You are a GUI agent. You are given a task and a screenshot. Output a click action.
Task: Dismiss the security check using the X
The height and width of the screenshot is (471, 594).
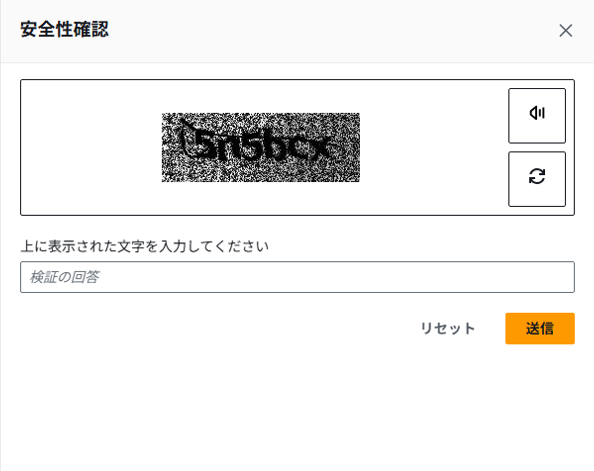click(566, 30)
